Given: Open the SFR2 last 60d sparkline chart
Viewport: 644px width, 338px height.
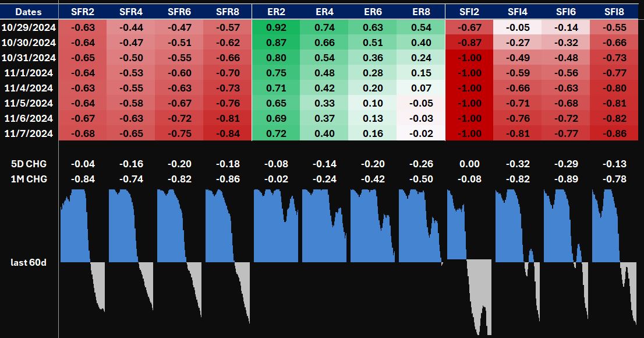Looking at the screenshot, I should coord(83,250).
